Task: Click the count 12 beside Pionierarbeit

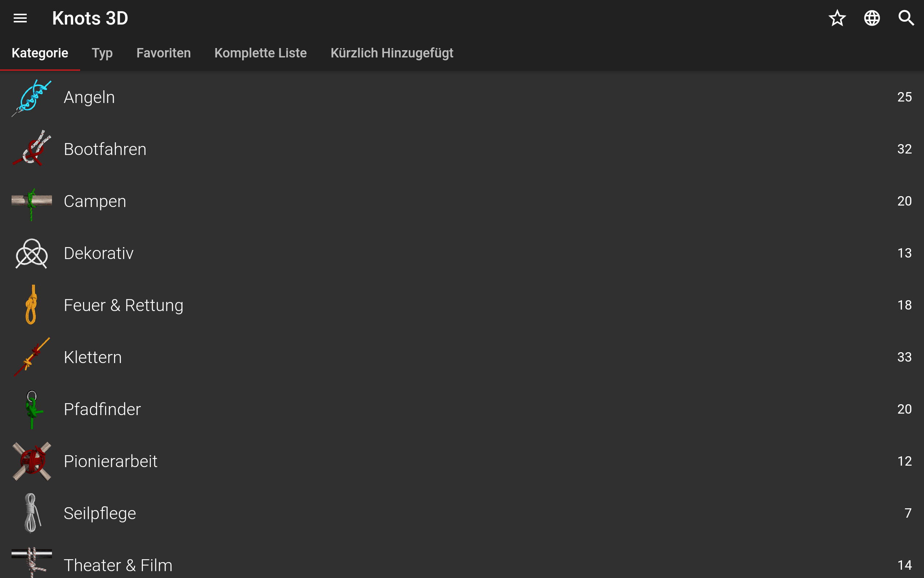Action: tap(904, 461)
